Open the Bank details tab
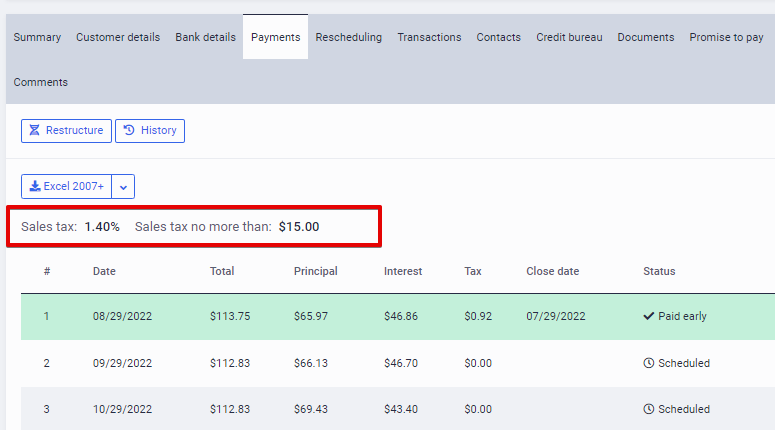 (x=206, y=37)
